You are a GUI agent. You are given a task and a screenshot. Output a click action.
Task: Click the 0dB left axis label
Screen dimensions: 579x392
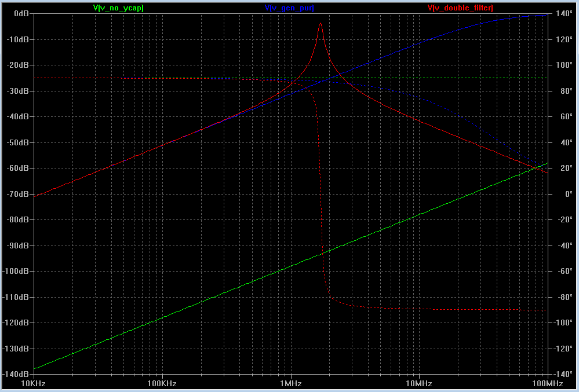pos(21,14)
